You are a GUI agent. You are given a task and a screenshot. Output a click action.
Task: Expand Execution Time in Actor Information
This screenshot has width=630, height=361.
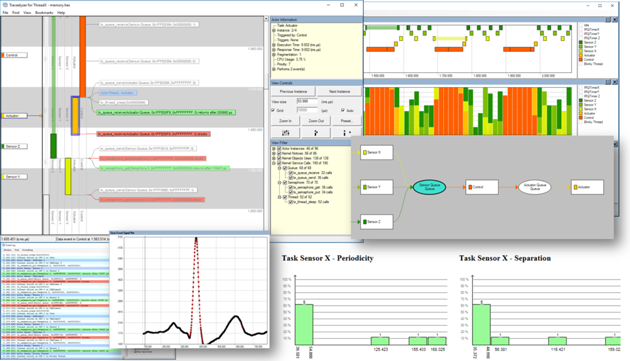(274, 45)
